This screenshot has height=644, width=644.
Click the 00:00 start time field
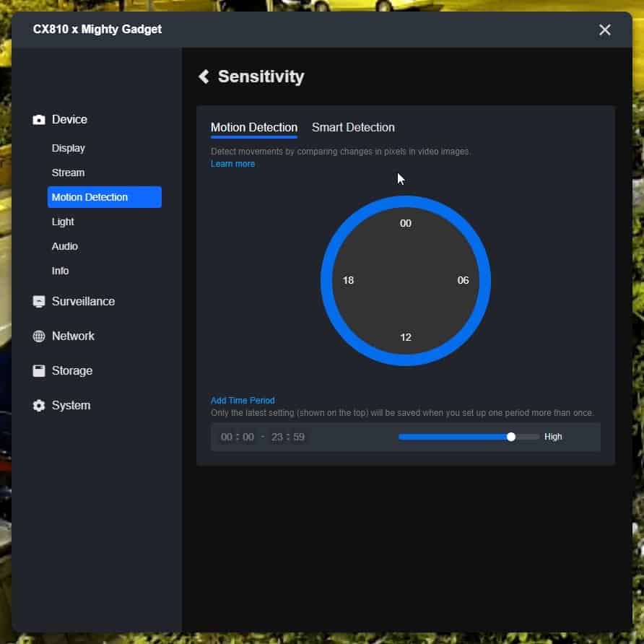[238, 437]
